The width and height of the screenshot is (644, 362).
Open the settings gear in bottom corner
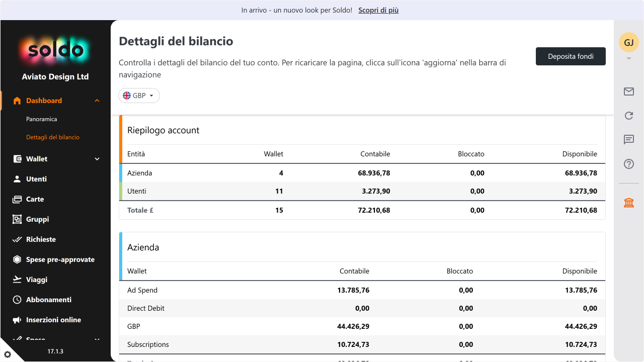8,354
